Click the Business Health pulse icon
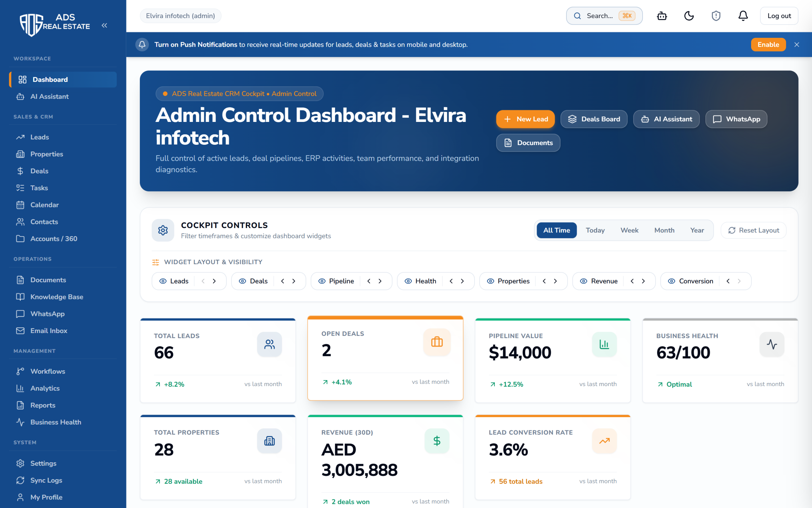The image size is (812, 508). (772, 344)
